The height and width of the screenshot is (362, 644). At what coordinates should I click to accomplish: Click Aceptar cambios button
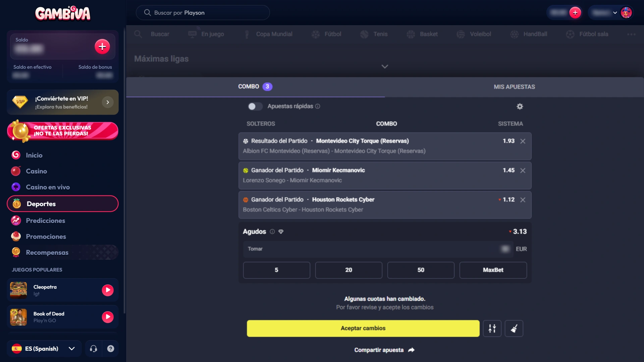[363, 328]
